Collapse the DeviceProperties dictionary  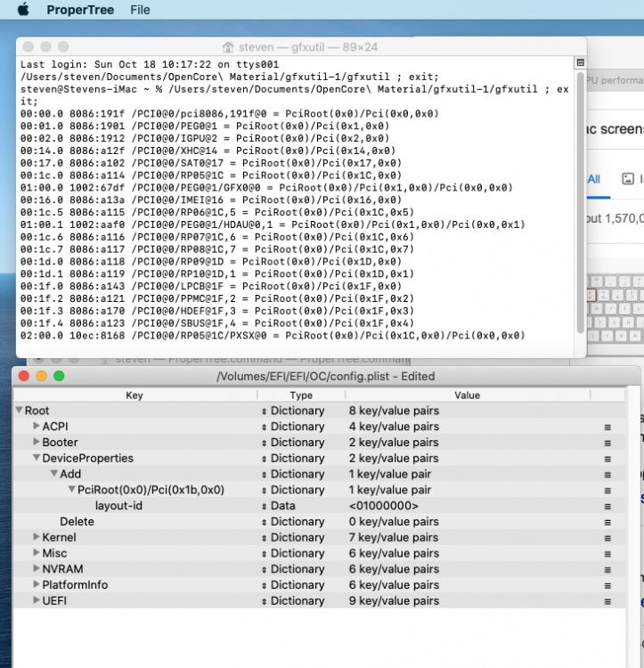pos(37,458)
